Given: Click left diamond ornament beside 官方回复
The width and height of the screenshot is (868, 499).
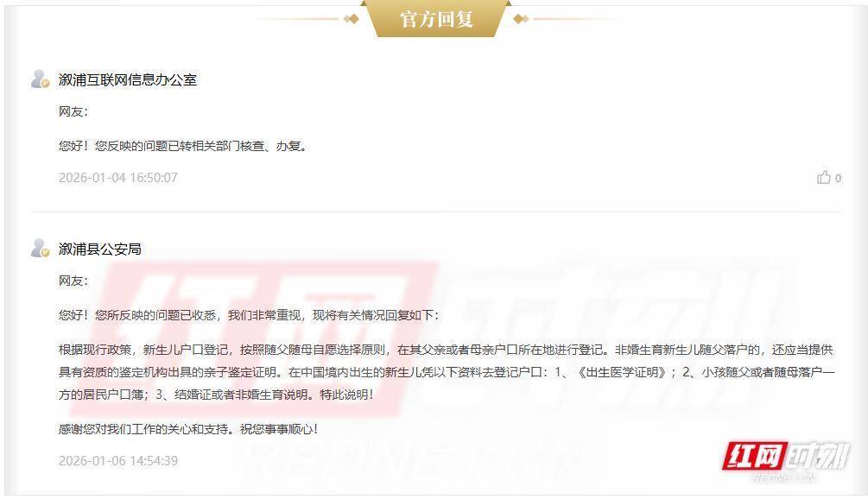Looking at the screenshot, I should (x=351, y=19).
